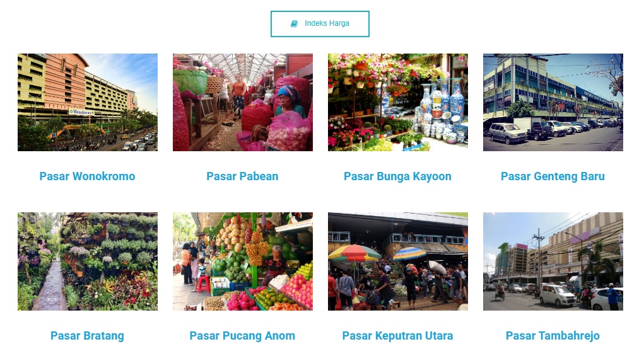Select the Pasar Tambahrejo street photo

553,261
